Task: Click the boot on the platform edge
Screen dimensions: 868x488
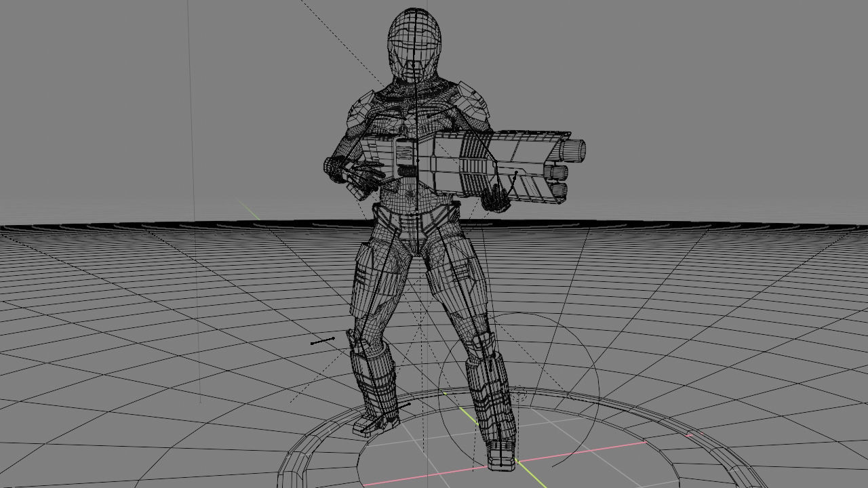Action: pyautogui.click(x=375, y=424)
